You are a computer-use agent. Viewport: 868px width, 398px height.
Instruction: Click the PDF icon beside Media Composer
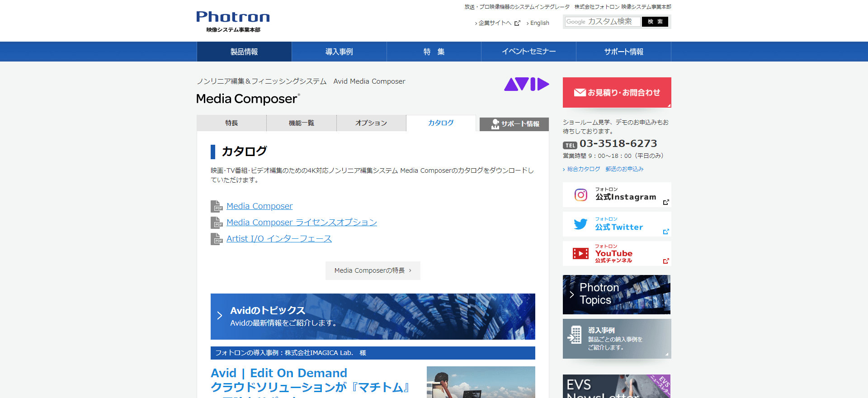click(x=217, y=206)
